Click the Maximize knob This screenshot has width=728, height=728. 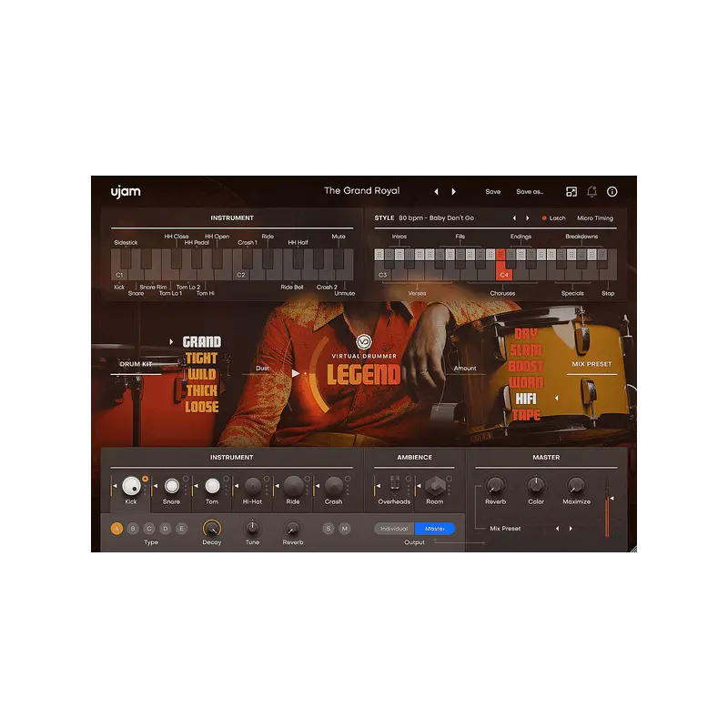click(x=576, y=486)
